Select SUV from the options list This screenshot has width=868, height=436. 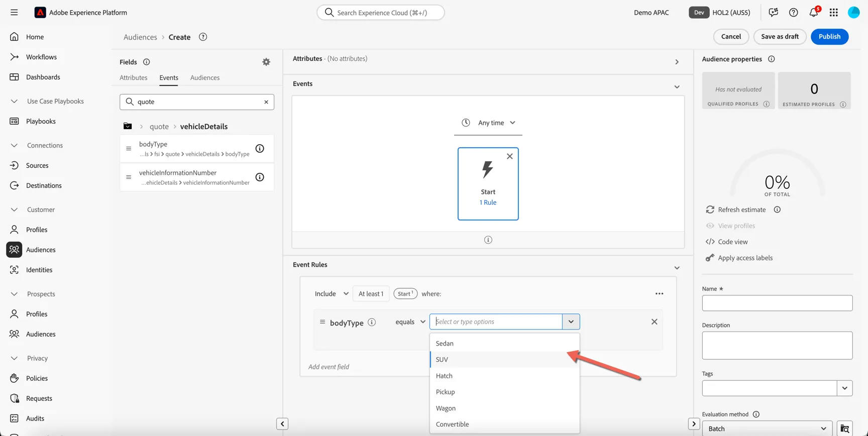[505, 360]
